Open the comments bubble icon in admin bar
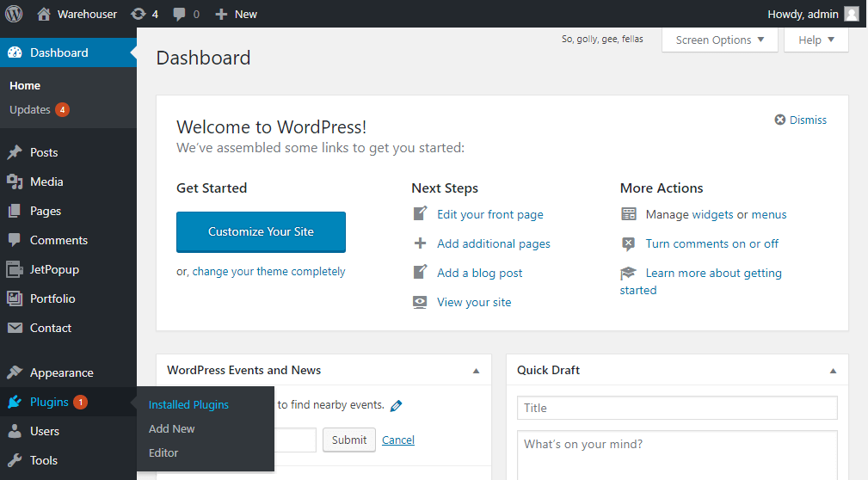Viewport: 868px width, 480px height. tap(179, 15)
